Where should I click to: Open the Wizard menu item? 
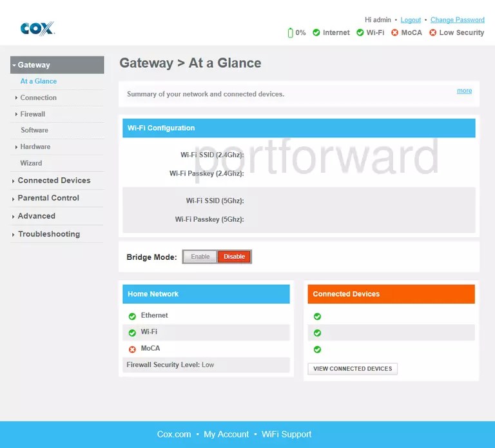click(31, 163)
